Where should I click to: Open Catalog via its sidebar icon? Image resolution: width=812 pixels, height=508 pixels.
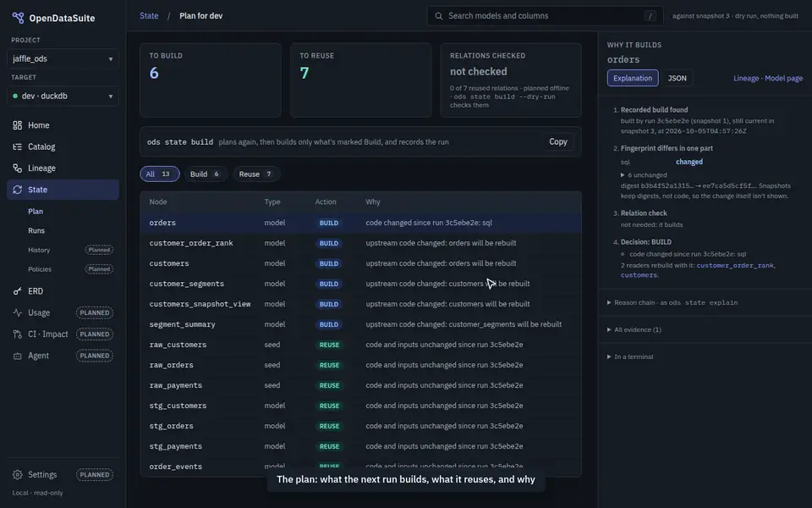pos(18,146)
